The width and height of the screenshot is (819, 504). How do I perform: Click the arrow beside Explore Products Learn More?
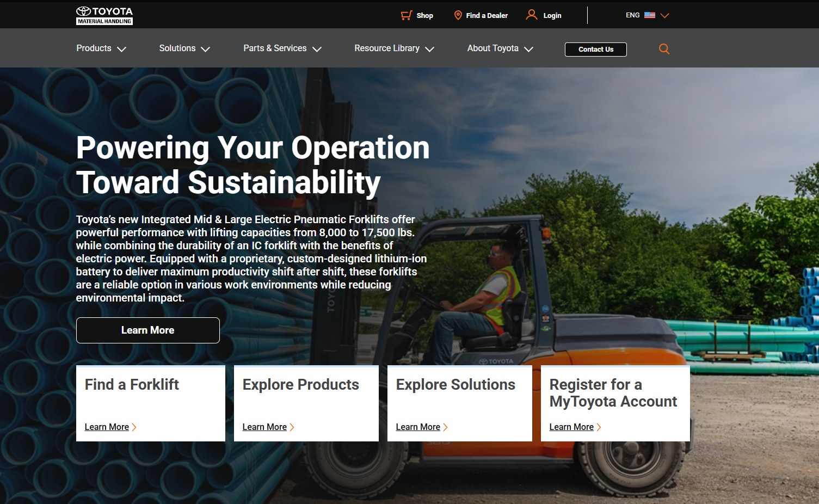pyautogui.click(x=292, y=427)
